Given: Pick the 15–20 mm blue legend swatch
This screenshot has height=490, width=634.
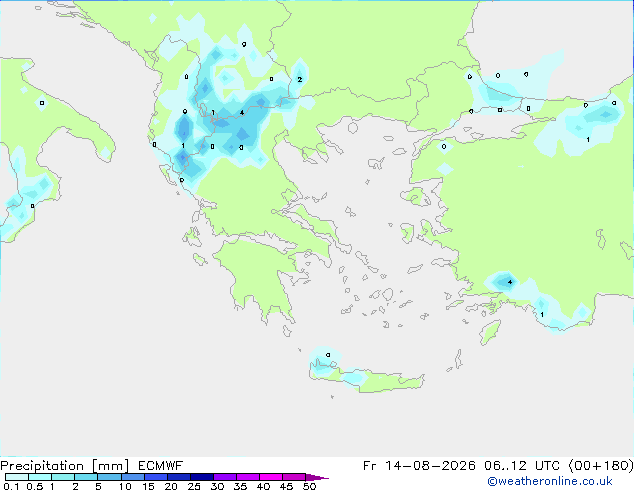Looking at the screenshot, I should [155, 477].
